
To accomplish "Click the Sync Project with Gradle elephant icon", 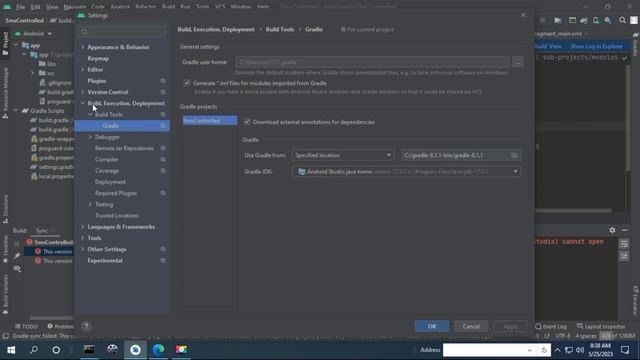I will (584, 20).
